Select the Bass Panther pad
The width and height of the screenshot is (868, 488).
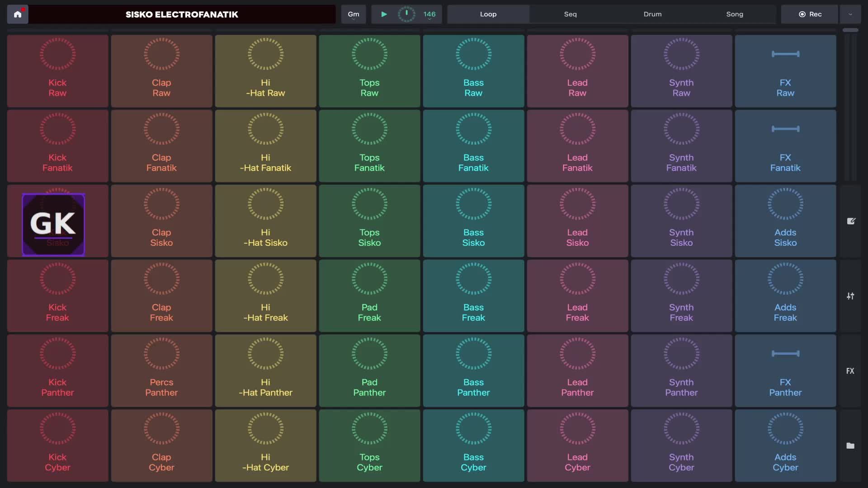(474, 371)
